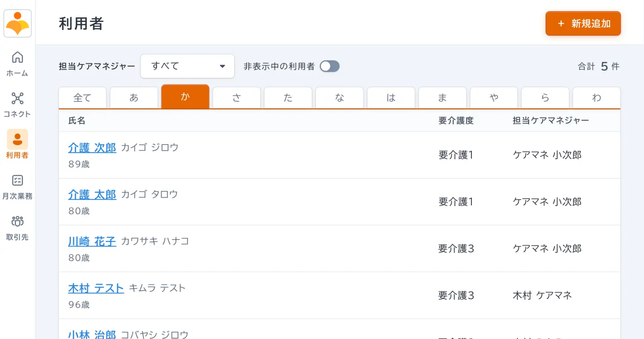The image size is (644, 339).
Task: Click the 川崎 花子 name link
Action: pyautogui.click(x=92, y=241)
